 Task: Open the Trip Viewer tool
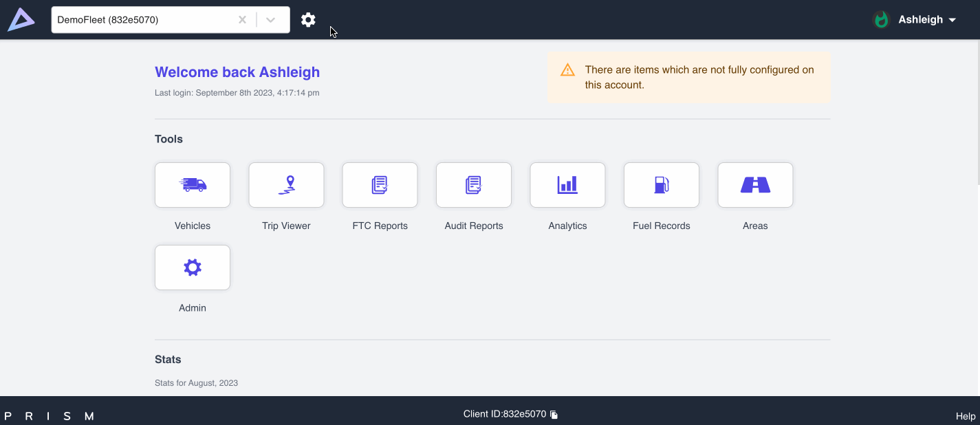pyautogui.click(x=286, y=185)
